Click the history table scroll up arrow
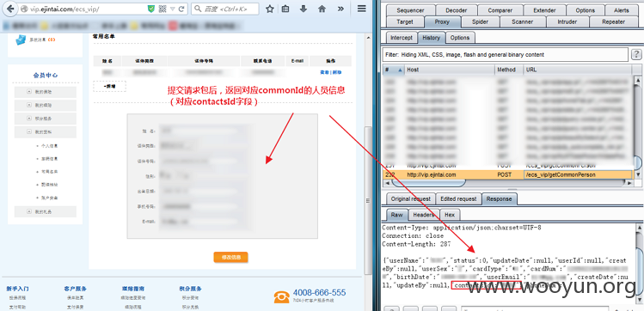The height and width of the screenshot is (311, 644). (637, 80)
